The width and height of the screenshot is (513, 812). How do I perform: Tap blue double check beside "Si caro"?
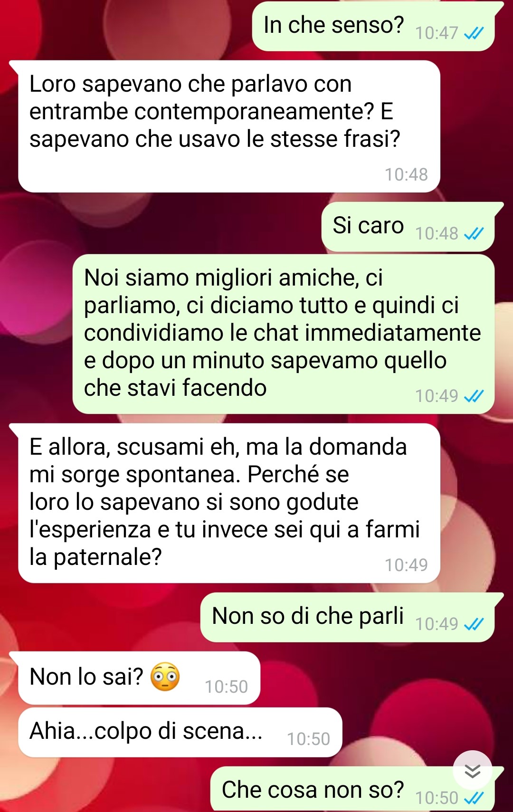click(x=474, y=234)
